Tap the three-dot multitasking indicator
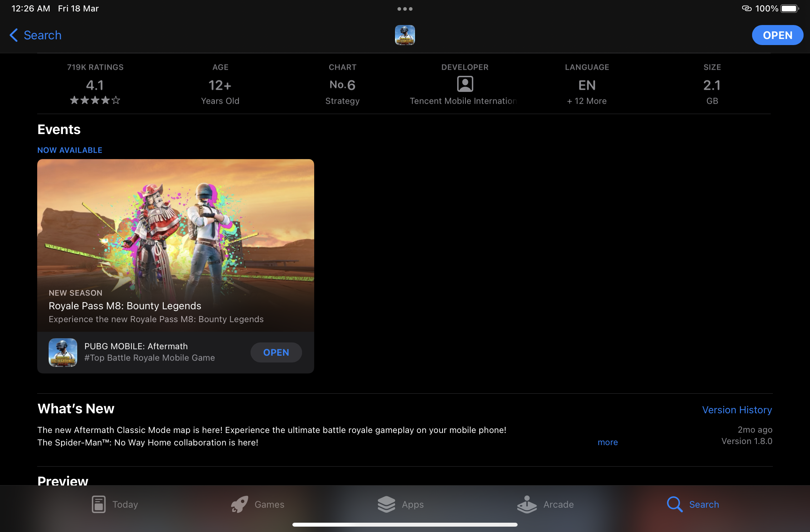The height and width of the screenshot is (532, 810). point(405,9)
